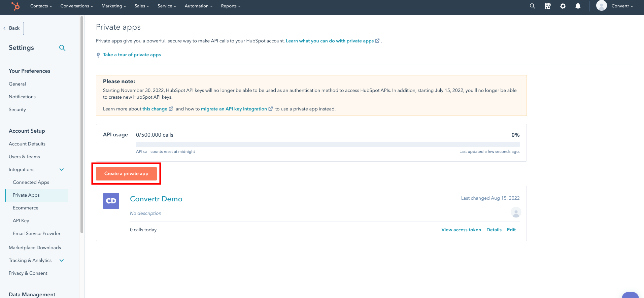The height and width of the screenshot is (298, 644).
Task: Select Ecommerce in sidebar
Action: (x=26, y=208)
